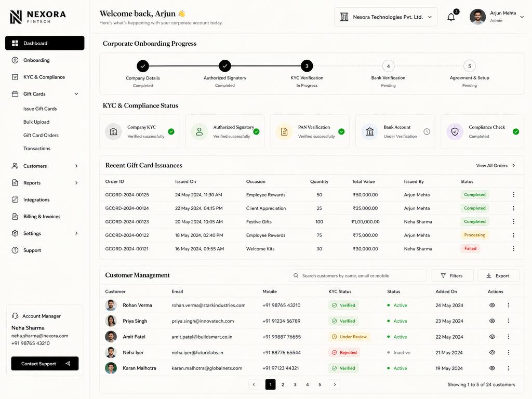Go to previous customers page arrow
This screenshot has height=399, width=532.
click(x=254, y=384)
